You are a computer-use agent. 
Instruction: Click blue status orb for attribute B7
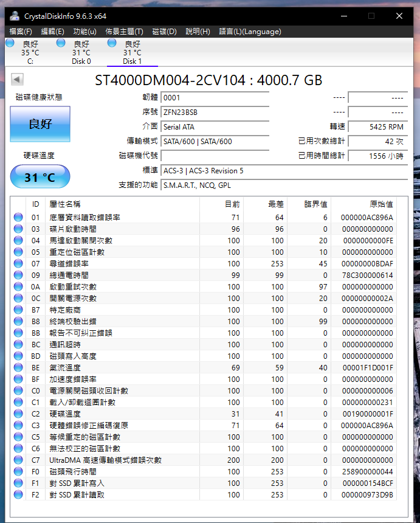[x=18, y=310]
